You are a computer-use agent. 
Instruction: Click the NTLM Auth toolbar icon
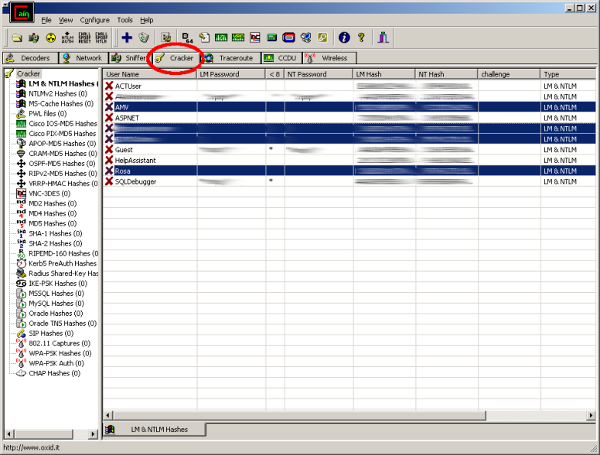tap(67, 38)
